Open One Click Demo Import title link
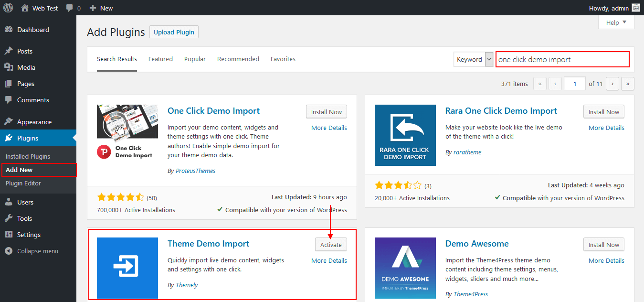The width and height of the screenshot is (644, 302). (x=214, y=111)
